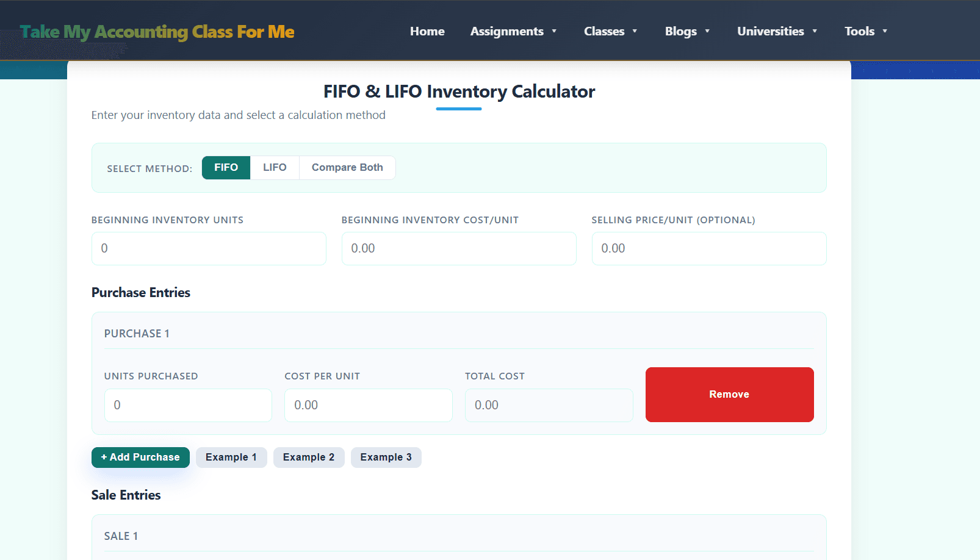Click the Cost Per Unit field for Purchase 1
The image size is (980, 560).
pos(368,405)
